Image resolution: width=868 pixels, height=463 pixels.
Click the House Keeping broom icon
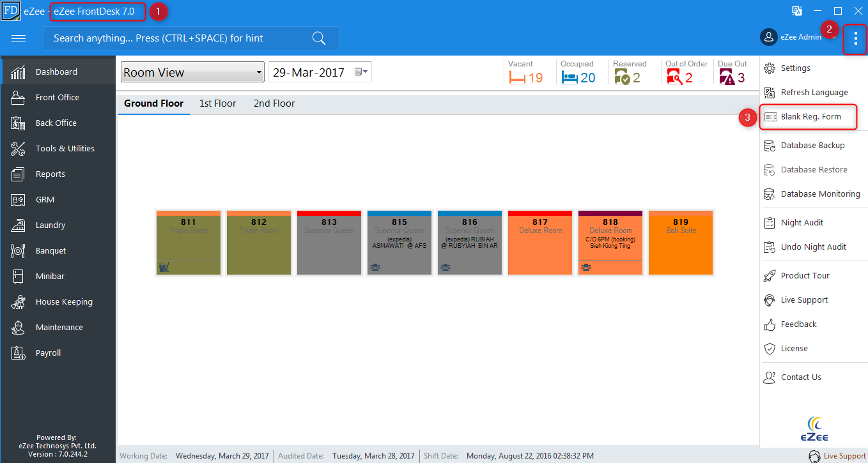tap(18, 301)
